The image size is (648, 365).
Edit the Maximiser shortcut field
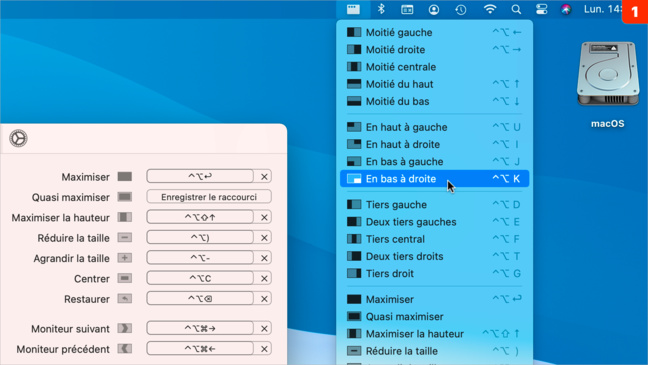200,177
